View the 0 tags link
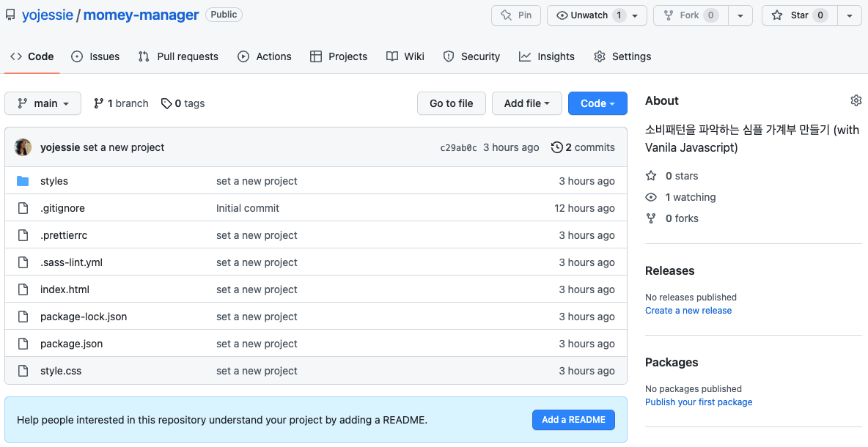 pyautogui.click(x=183, y=103)
